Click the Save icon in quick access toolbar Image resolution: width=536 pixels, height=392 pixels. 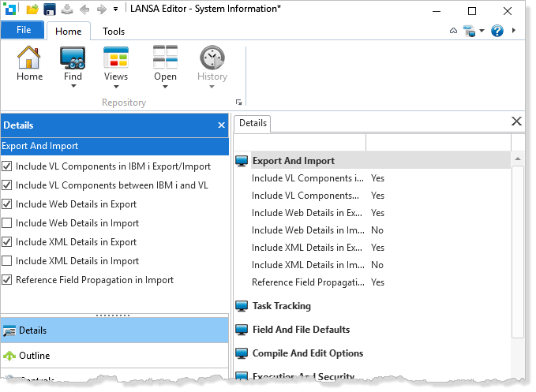point(50,10)
